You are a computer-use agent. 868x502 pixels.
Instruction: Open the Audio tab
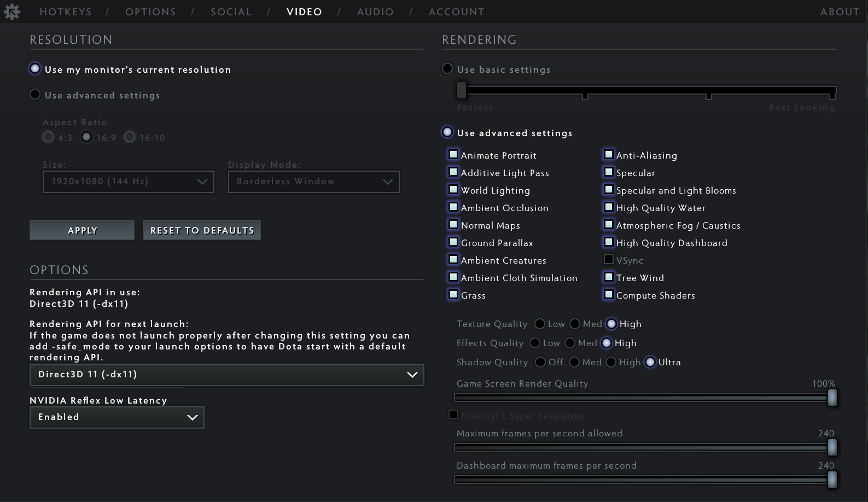375,12
